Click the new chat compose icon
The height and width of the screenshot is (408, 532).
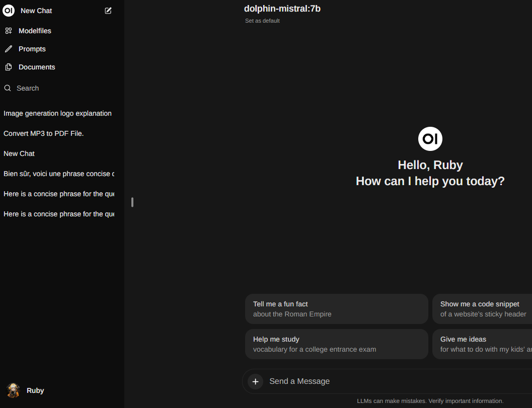click(x=108, y=11)
